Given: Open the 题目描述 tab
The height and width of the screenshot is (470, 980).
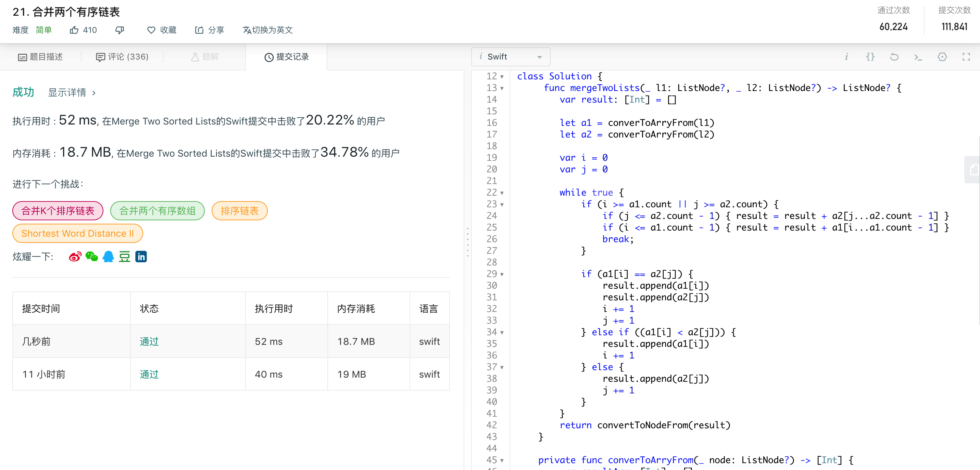Looking at the screenshot, I should 40,57.
